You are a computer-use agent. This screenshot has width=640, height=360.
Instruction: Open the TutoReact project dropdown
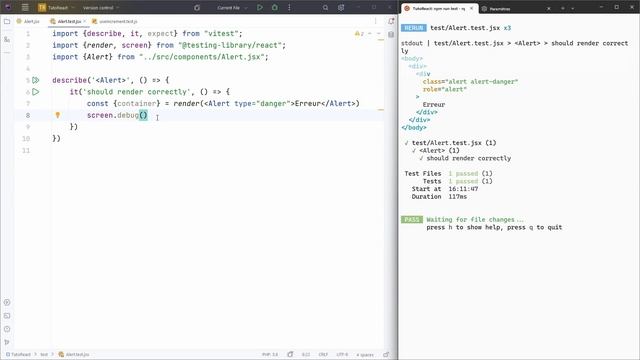[56, 7]
